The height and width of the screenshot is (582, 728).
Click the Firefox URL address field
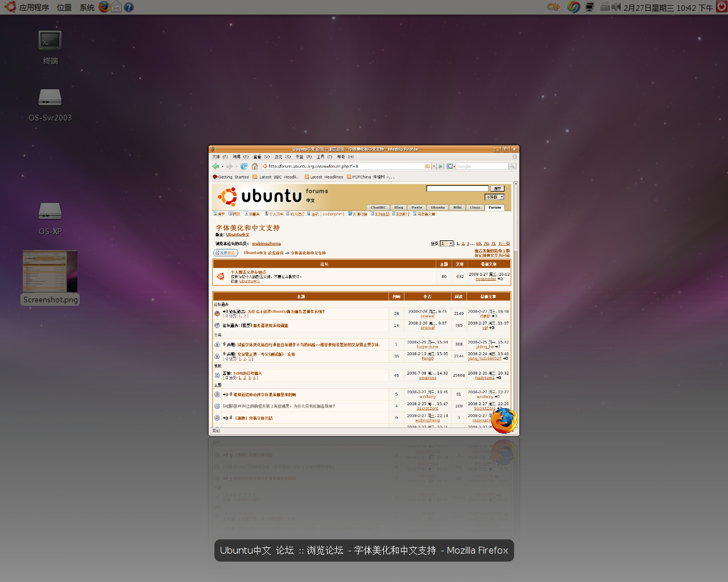coord(346,167)
